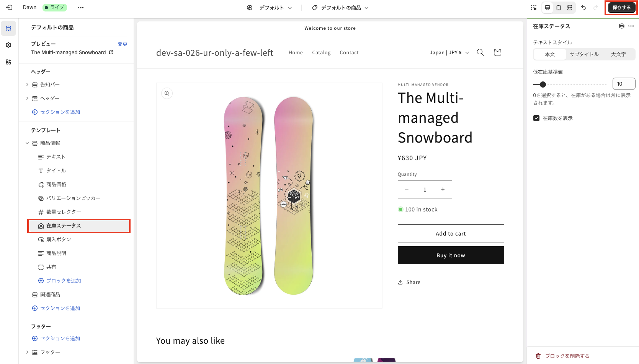The height and width of the screenshot is (364, 639).
Task: Click the 保存する button
Action: pyautogui.click(x=621, y=8)
